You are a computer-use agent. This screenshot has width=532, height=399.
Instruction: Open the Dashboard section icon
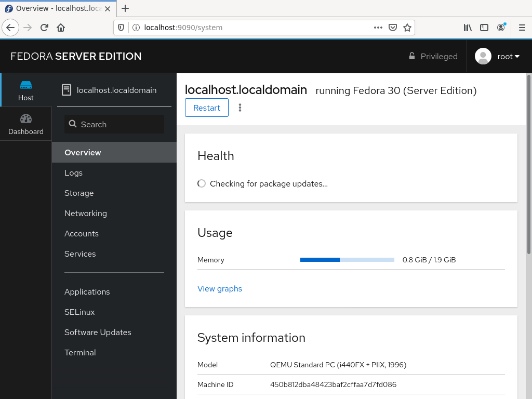pyautogui.click(x=26, y=124)
